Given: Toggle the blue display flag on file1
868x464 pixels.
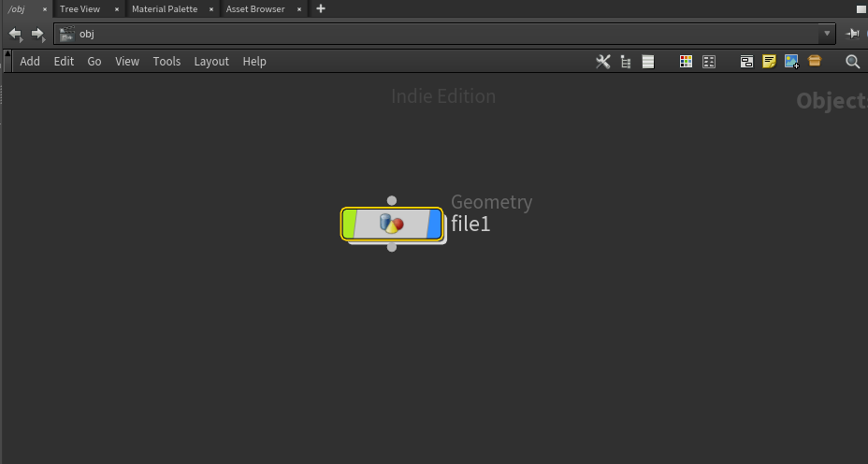Looking at the screenshot, I should (x=435, y=224).
